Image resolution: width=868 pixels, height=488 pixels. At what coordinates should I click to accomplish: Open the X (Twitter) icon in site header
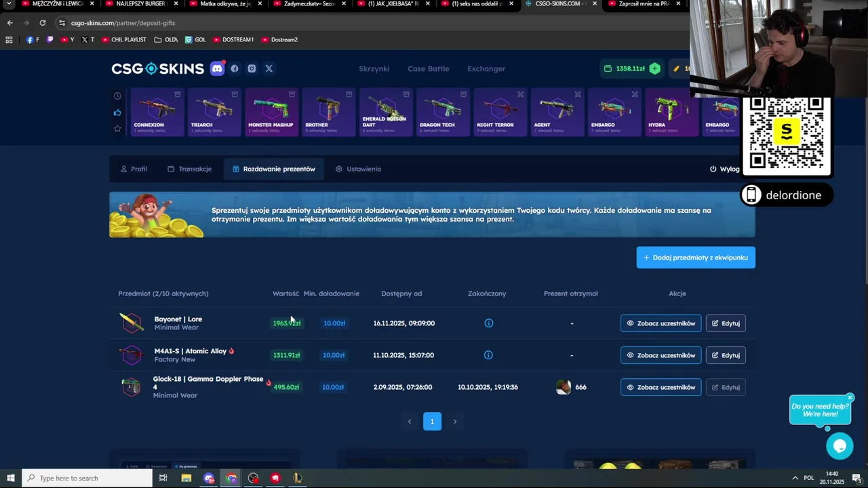[x=269, y=68]
